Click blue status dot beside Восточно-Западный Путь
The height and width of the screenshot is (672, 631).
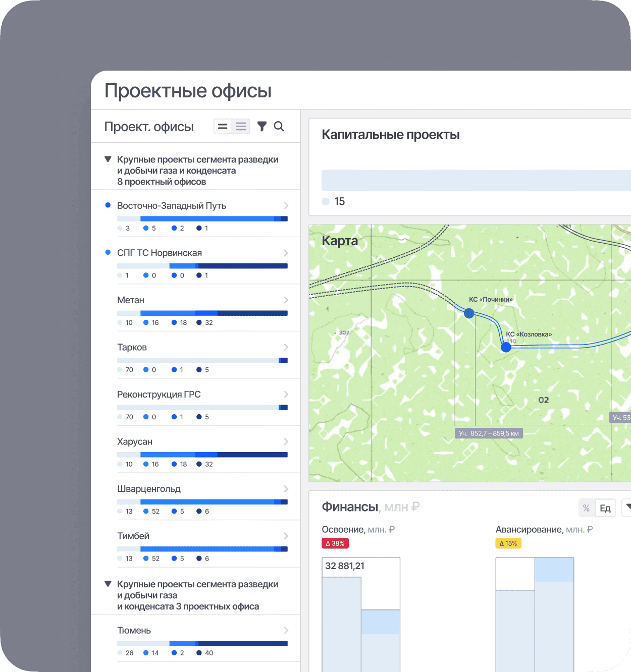pyautogui.click(x=108, y=205)
